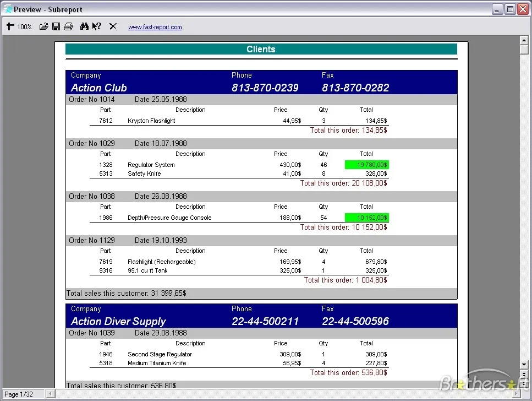Screen dimensions: 532x401
Task: Click the previous page double-up arrow button
Action: (x=524, y=374)
